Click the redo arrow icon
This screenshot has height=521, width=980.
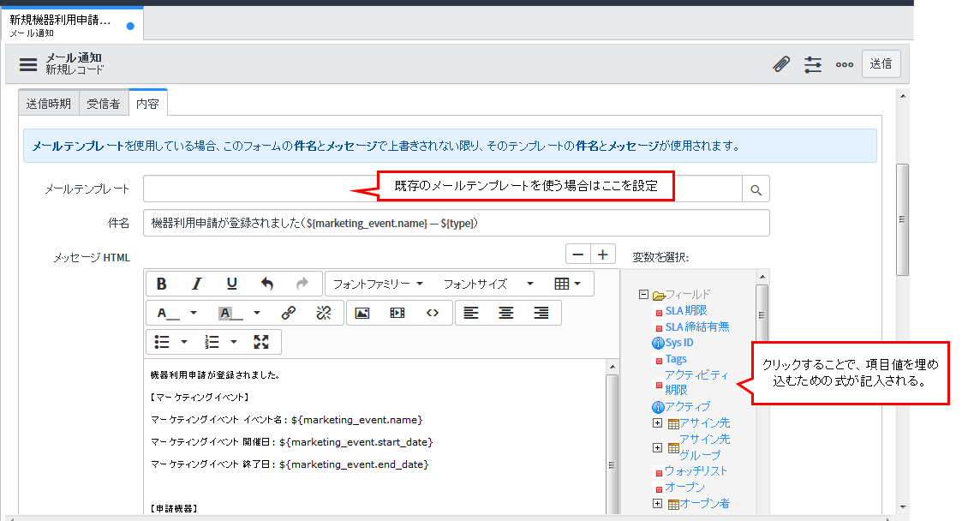[302, 284]
